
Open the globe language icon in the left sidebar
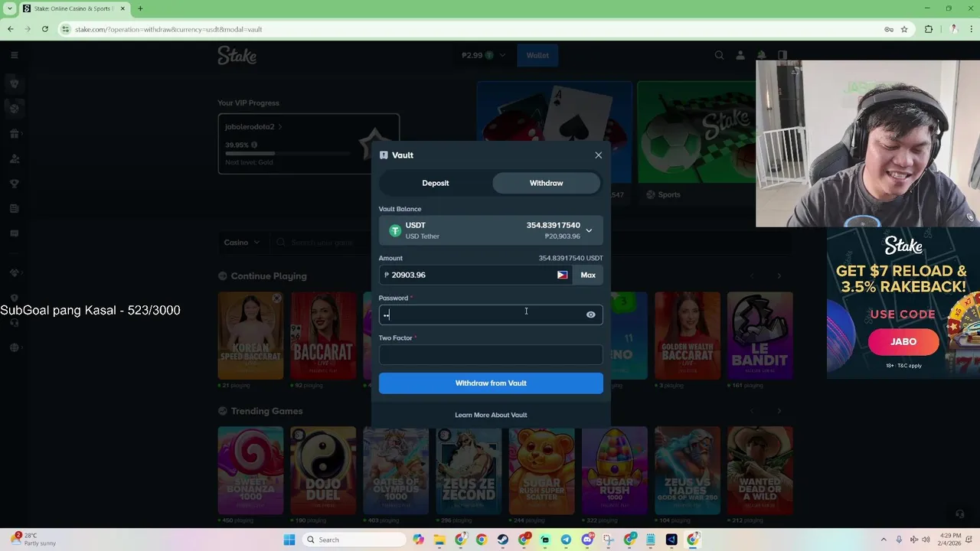14,347
